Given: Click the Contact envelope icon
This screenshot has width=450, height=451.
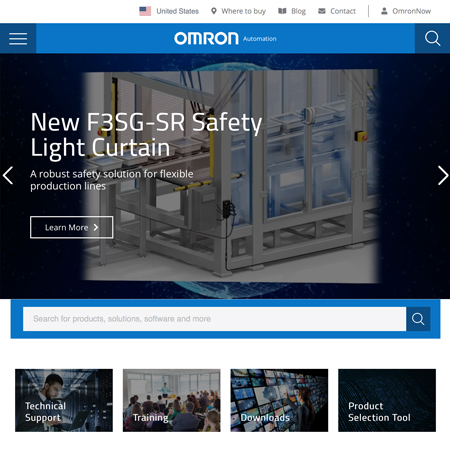Looking at the screenshot, I should point(322,11).
